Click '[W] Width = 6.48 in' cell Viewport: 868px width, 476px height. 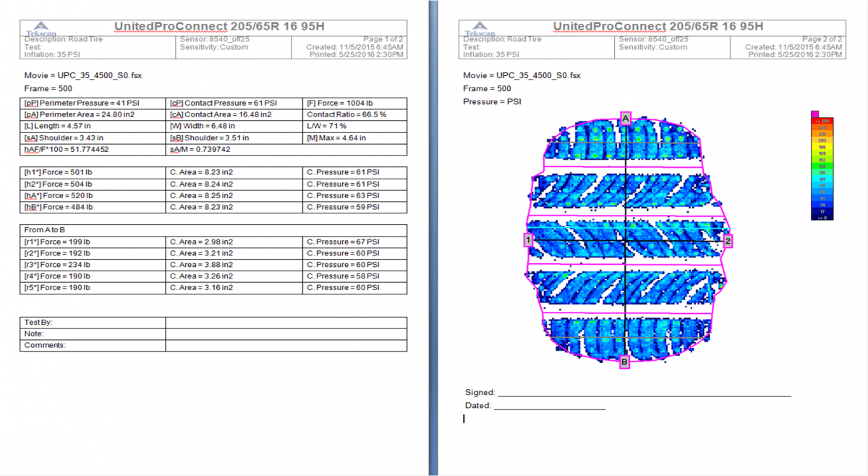(234, 126)
